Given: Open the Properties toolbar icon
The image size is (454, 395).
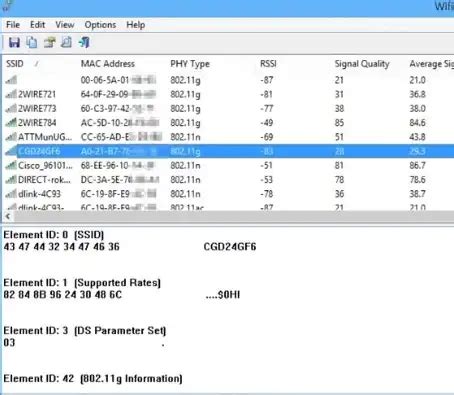Looking at the screenshot, I should point(49,42).
